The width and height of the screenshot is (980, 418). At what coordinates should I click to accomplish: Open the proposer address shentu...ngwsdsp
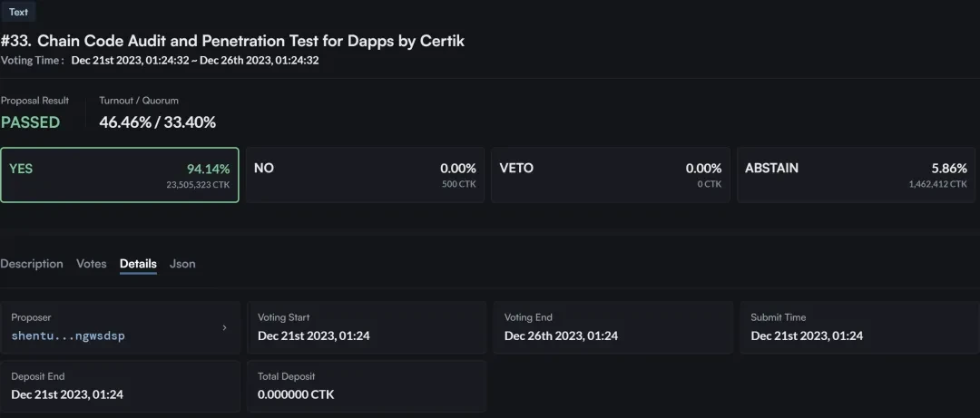tap(68, 335)
